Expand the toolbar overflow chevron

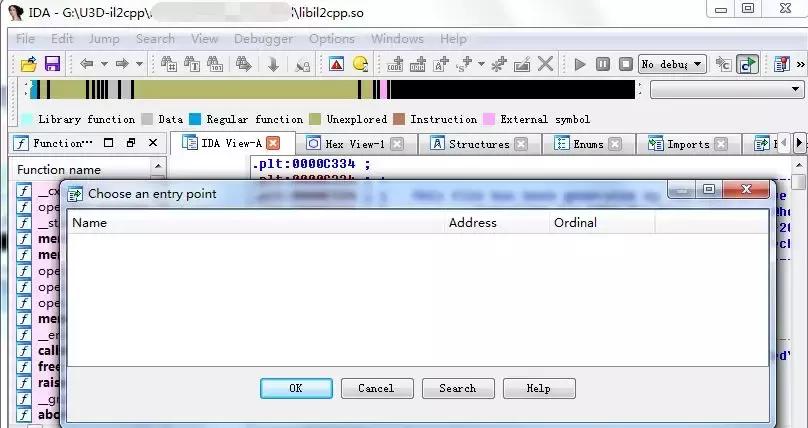coord(800,64)
